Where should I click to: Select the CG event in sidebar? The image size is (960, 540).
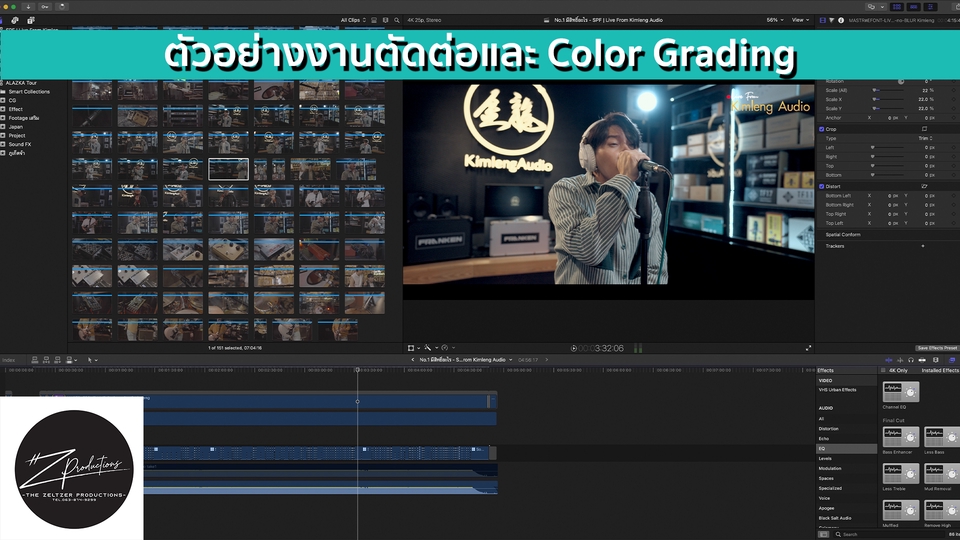(12, 100)
